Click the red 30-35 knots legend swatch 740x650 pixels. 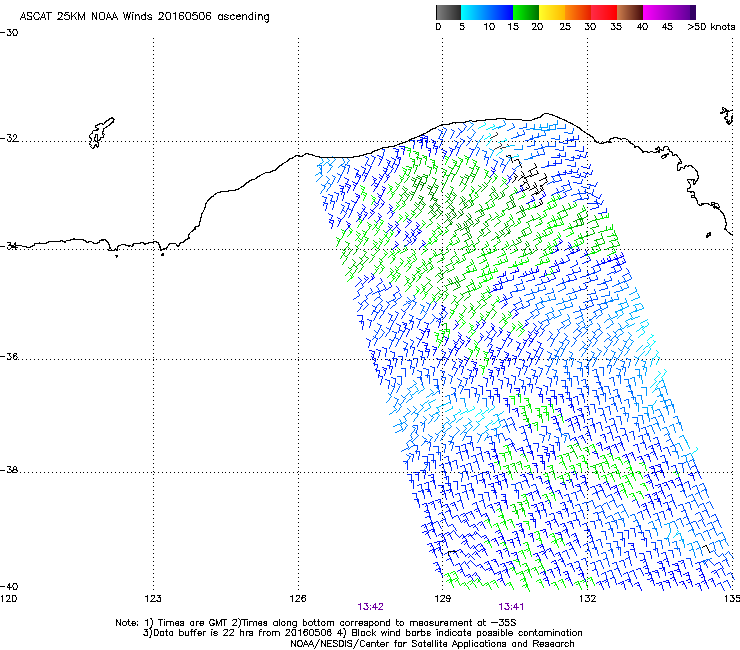tap(604, 12)
